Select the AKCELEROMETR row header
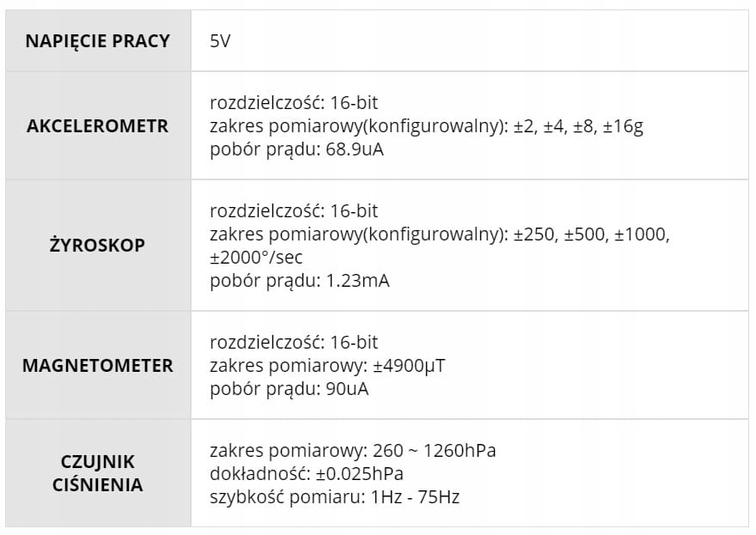 (x=97, y=125)
